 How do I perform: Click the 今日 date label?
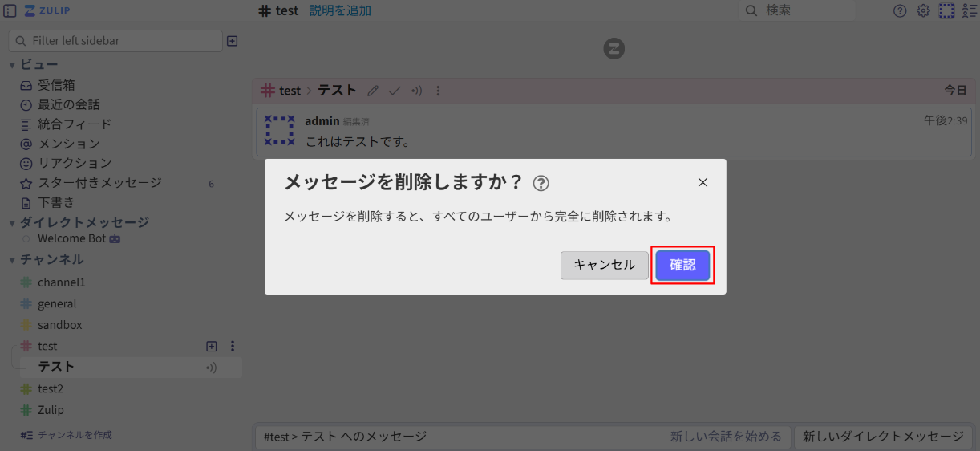pyautogui.click(x=956, y=91)
